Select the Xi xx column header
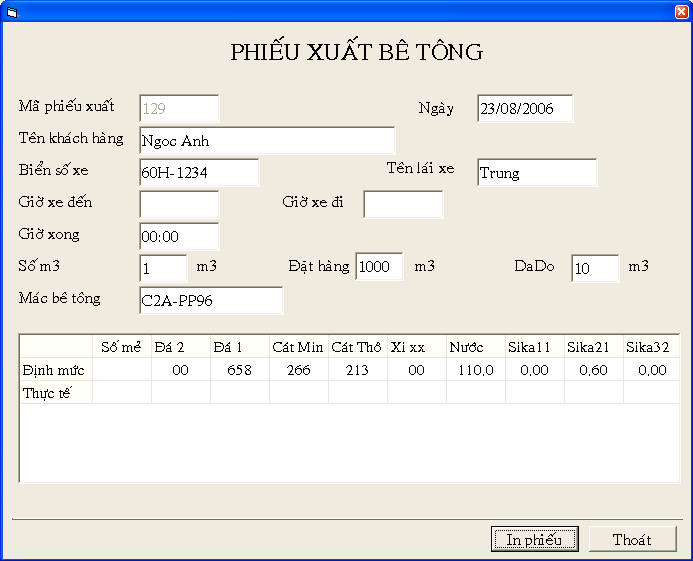 (417, 347)
